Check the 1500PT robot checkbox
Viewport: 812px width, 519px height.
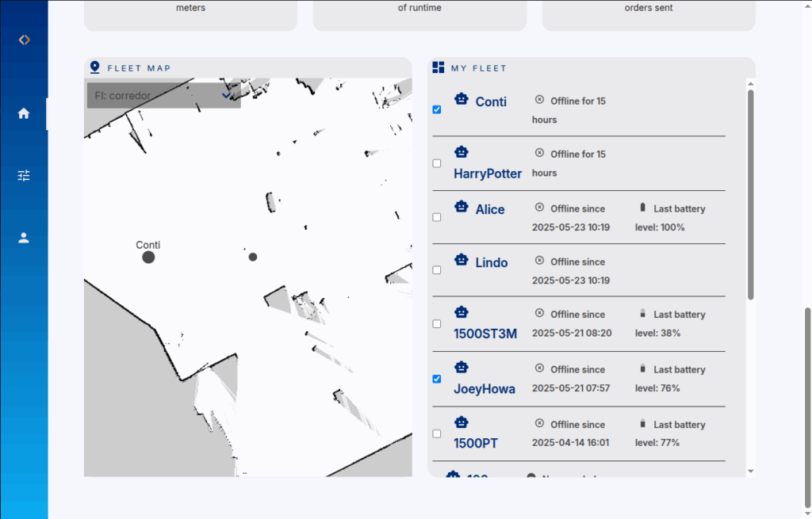tap(437, 433)
